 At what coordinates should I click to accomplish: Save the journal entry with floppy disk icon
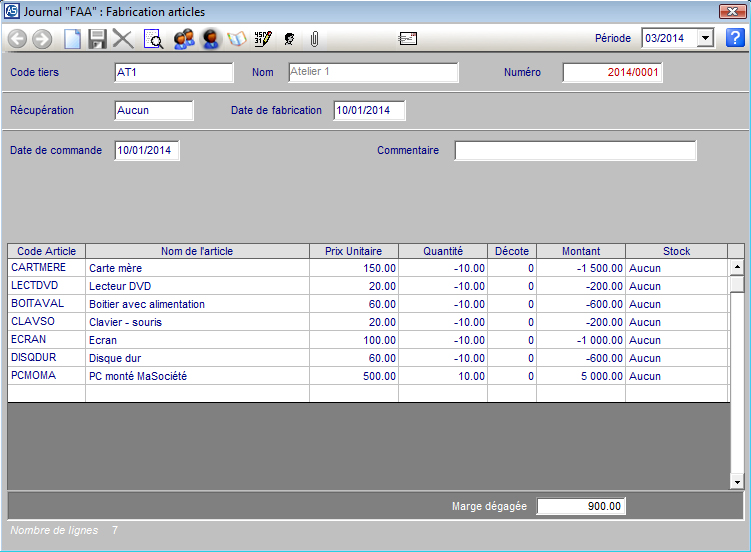pyautogui.click(x=97, y=39)
